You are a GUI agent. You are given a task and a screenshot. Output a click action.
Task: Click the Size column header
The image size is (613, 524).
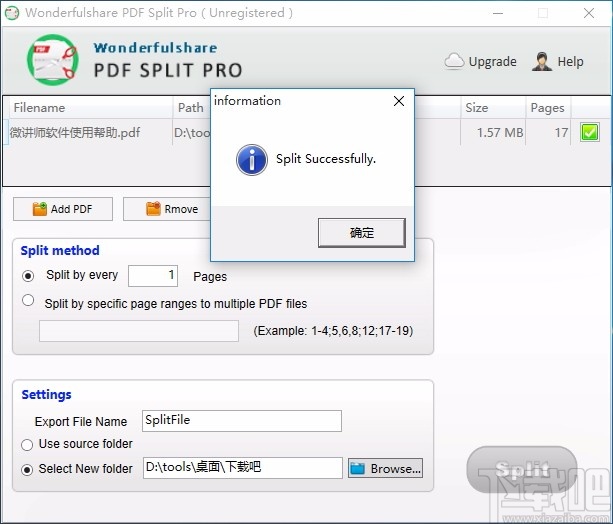click(493, 108)
